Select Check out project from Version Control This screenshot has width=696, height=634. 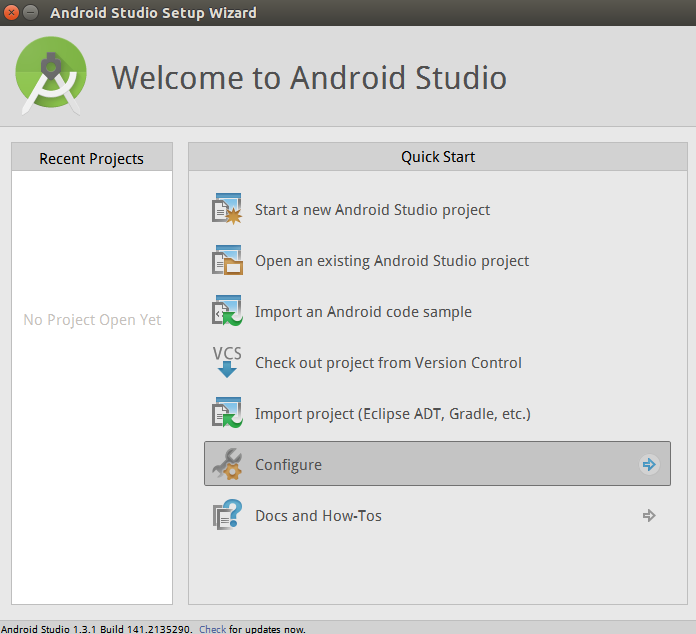click(x=388, y=363)
